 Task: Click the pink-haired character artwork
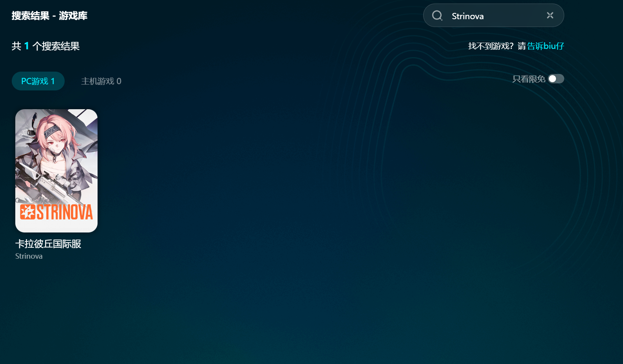pos(56,137)
